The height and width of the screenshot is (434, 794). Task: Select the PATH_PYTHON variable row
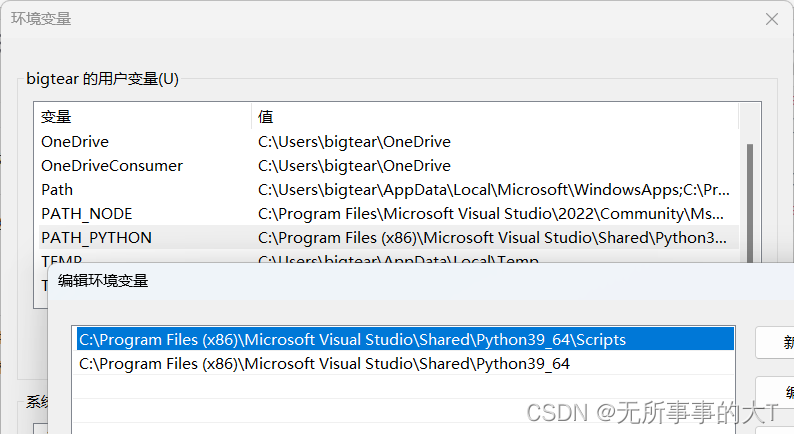(x=388, y=238)
